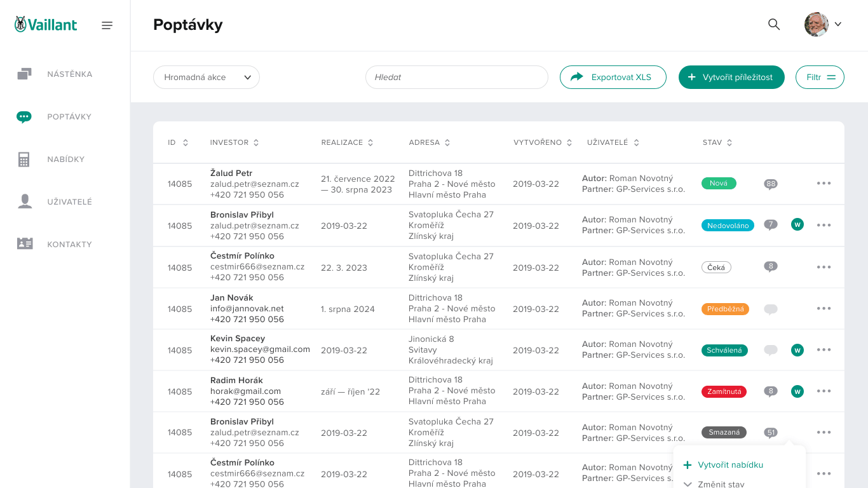868x488 pixels.
Task: Click the hamburger menu icon beside the Vaillant logo
Action: 107,25
